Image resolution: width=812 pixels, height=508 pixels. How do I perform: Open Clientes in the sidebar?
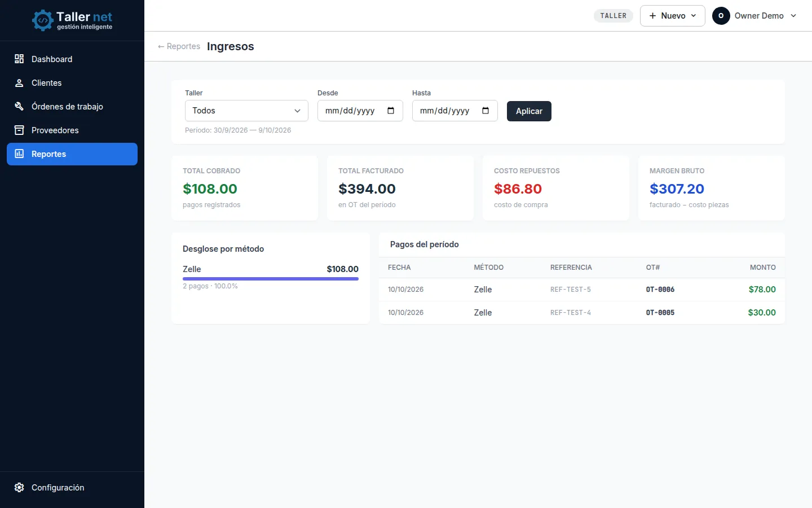[72, 83]
